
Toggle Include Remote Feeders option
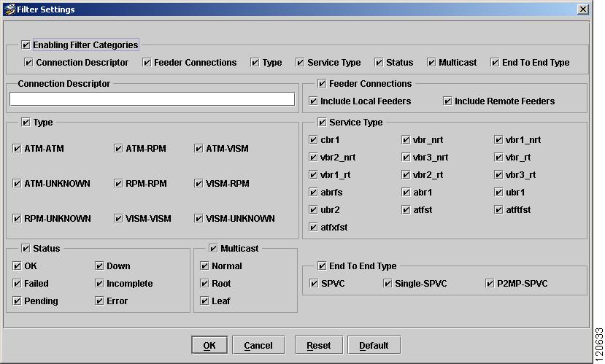[447, 101]
